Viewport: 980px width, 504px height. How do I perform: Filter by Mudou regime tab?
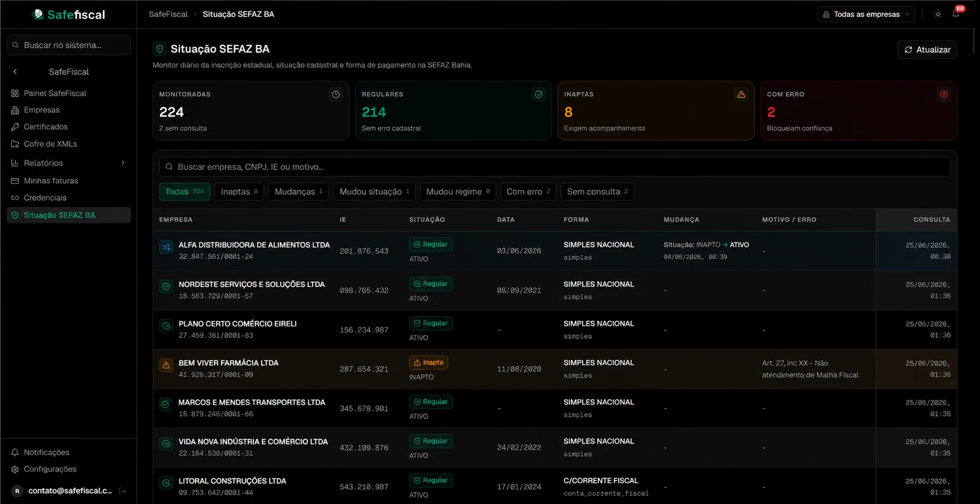tap(458, 192)
